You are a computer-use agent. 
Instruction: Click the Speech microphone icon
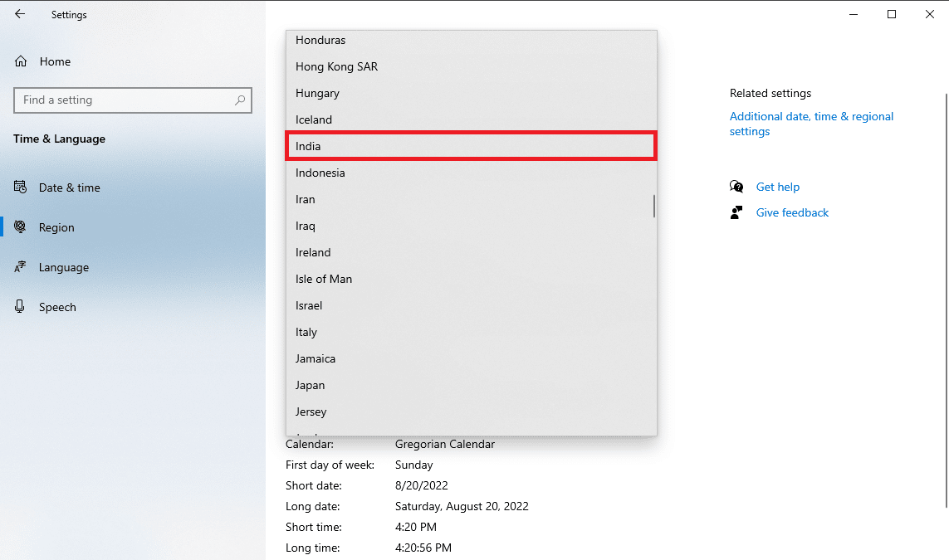(x=21, y=307)
